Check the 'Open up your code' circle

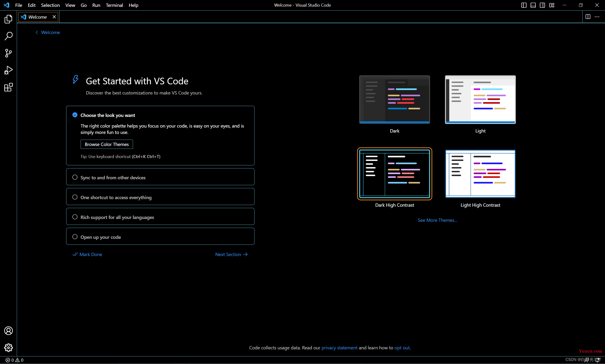75,237
